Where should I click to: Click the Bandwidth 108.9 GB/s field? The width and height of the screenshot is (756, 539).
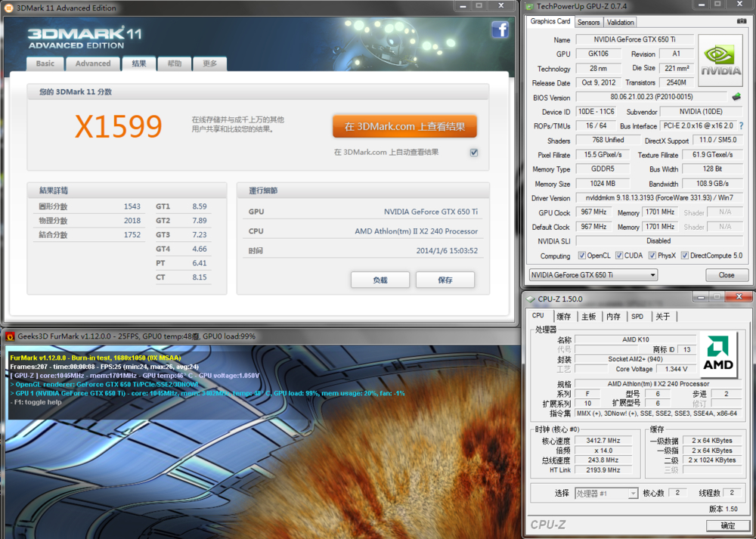point(713,183)
